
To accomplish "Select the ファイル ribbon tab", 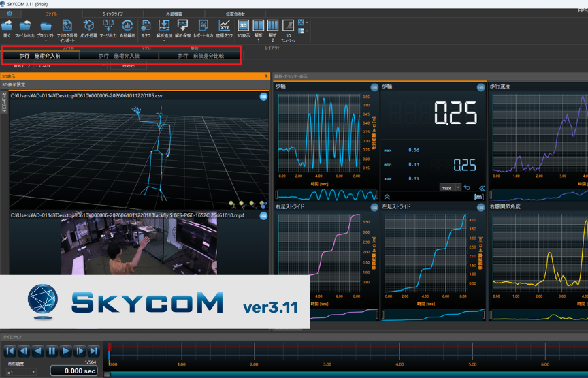I will pos(51,14).
